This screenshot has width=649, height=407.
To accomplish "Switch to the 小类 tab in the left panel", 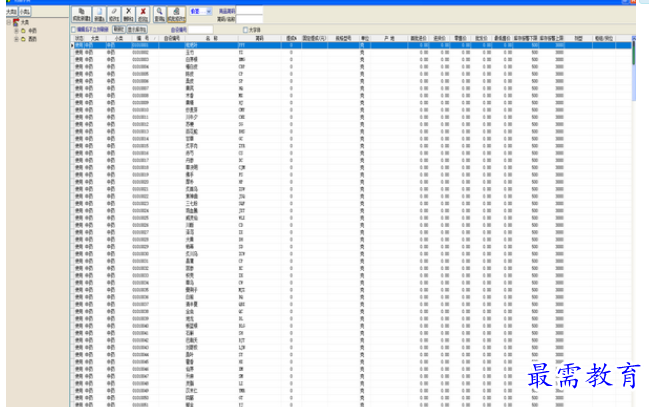I will pos(25,12).
